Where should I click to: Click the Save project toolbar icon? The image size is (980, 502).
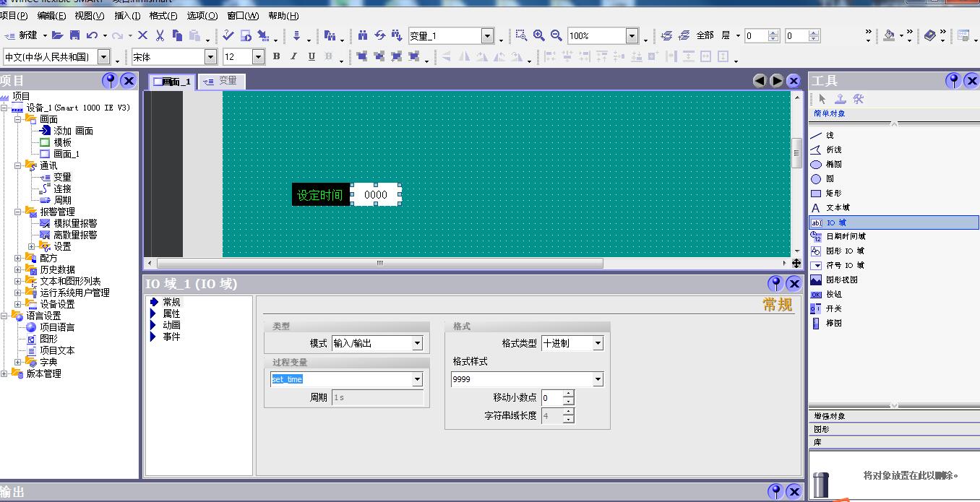[x=74, y=35]
